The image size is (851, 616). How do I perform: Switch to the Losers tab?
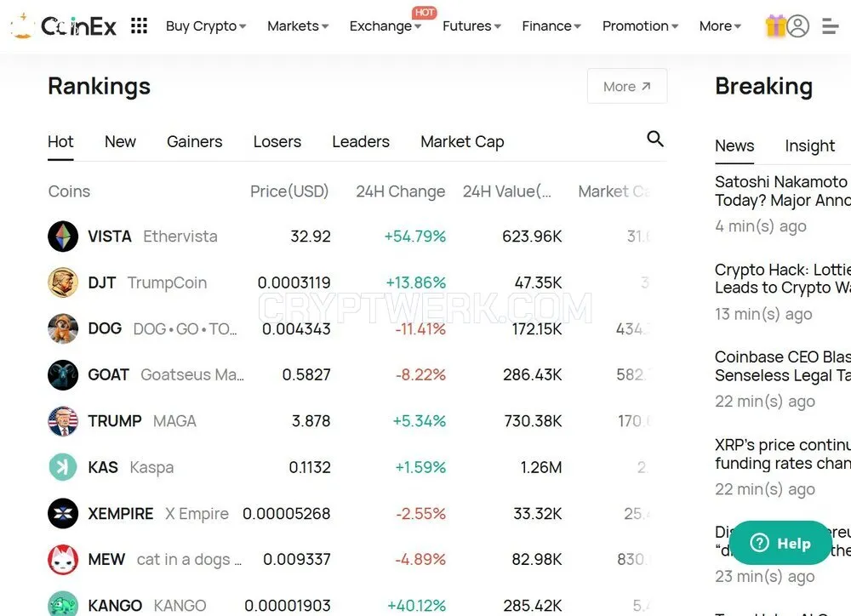(277, 141)
